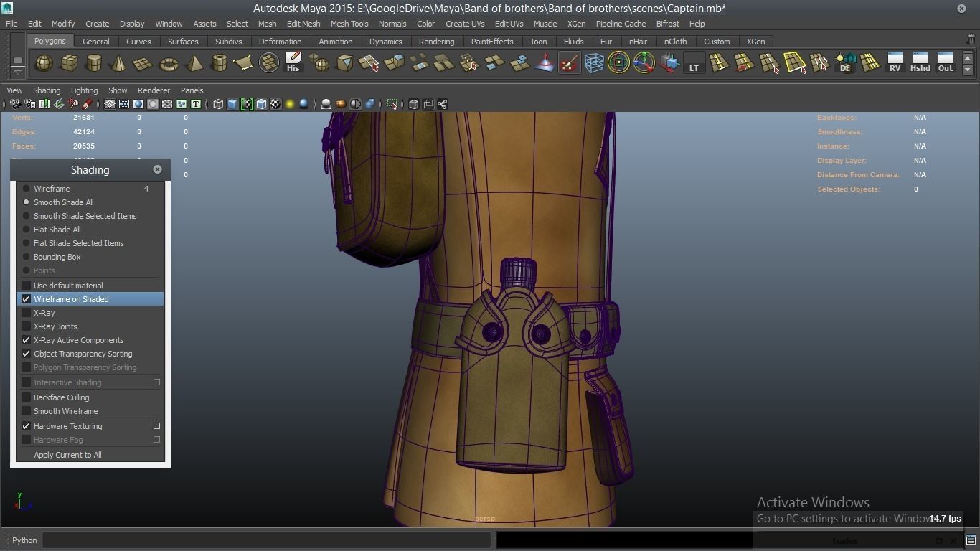Image resolution: width=980 pixels, height=551 pixels.
Task: Open the Out outliner shelf button
Action: tap(946, 62)
